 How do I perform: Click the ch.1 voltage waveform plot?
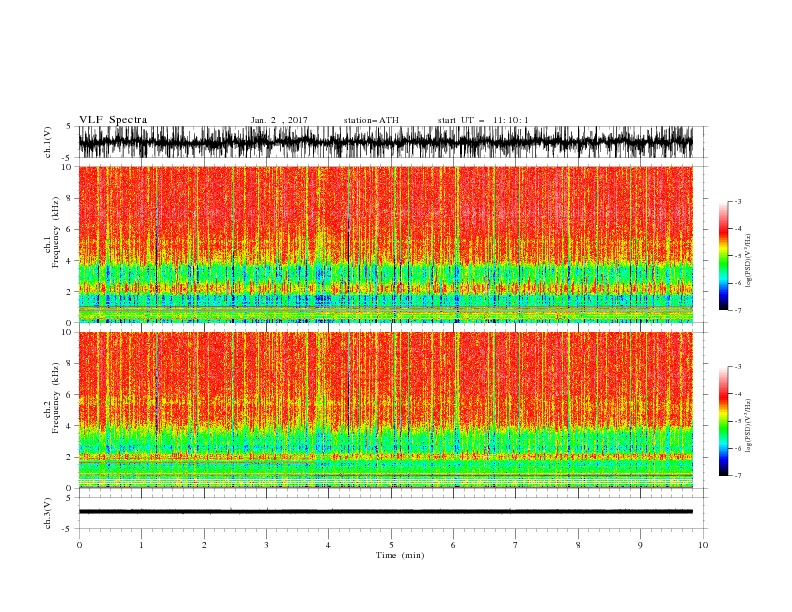pyautogui.click(x=385, y=142)
